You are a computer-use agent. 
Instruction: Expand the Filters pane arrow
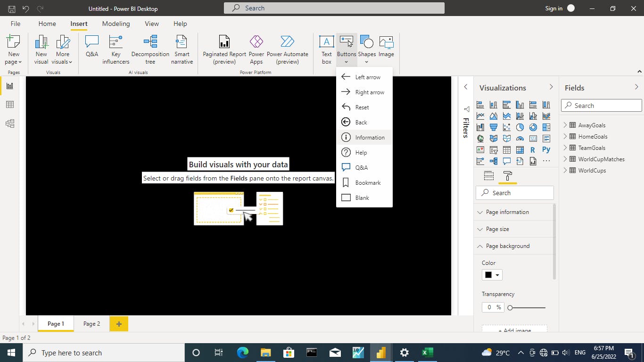point(465,87)
